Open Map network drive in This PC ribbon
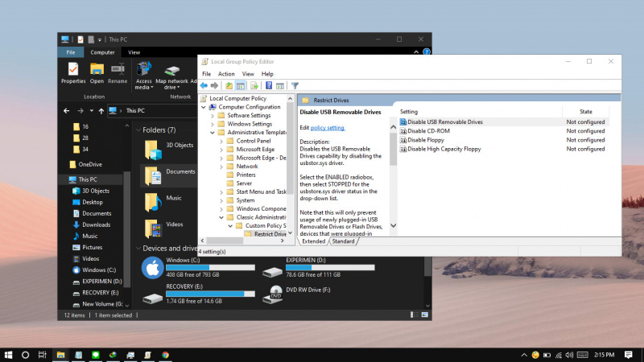 (171, 77)
